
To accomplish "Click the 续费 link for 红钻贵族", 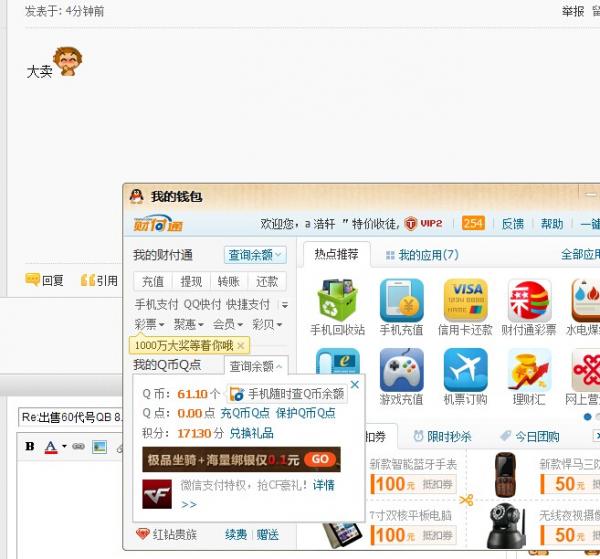I will [236, 535].
